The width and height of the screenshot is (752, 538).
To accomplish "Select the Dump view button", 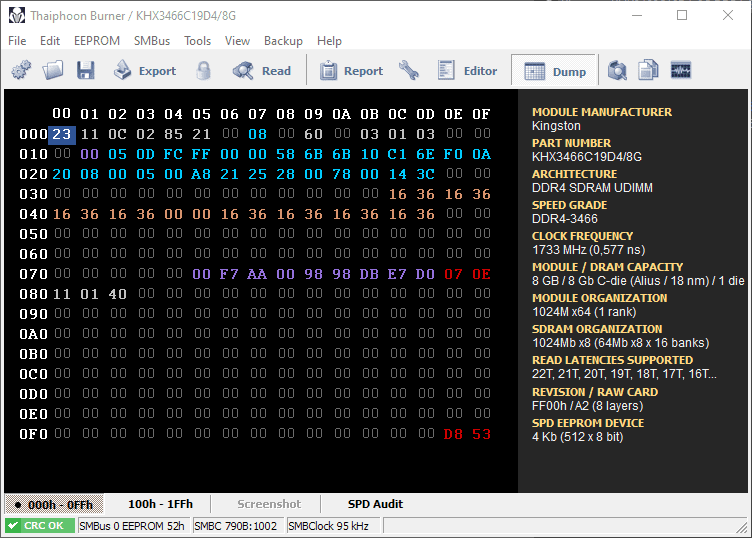I will 555,71.
